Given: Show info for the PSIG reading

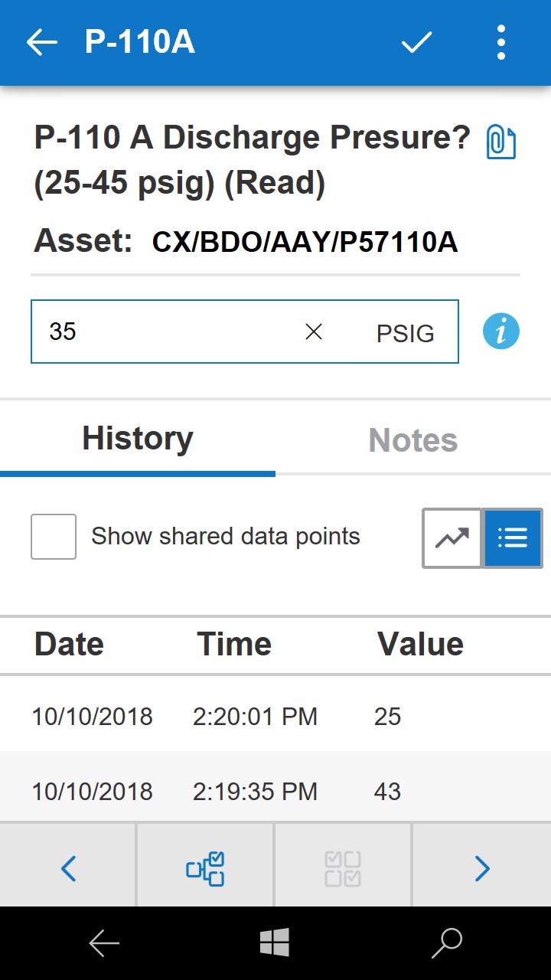Looking at the screenshot, I should (501, 332).
